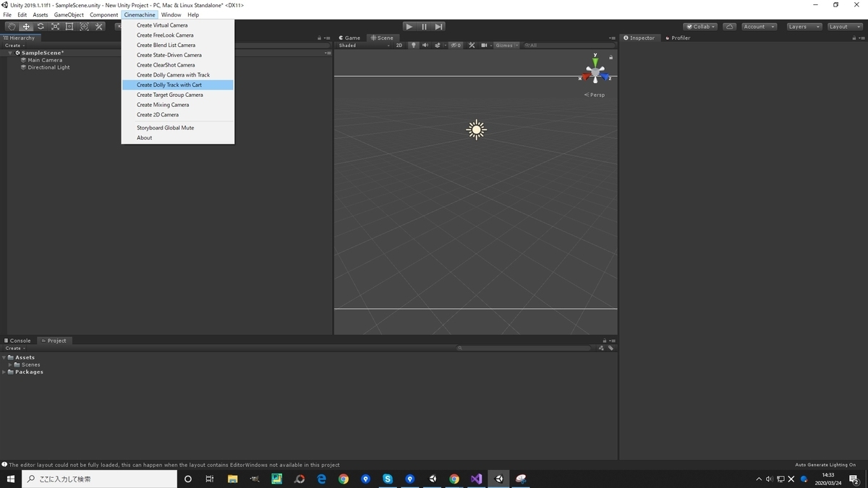Expand the Packages folder
The height and width of the screenshot is (488, 868).
coord(4,372)
